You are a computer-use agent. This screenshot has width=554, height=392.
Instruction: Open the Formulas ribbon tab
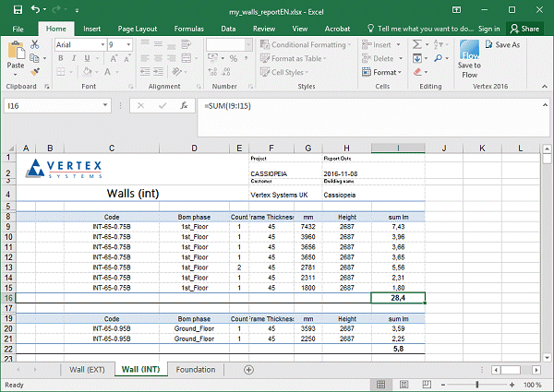[188, 29]
